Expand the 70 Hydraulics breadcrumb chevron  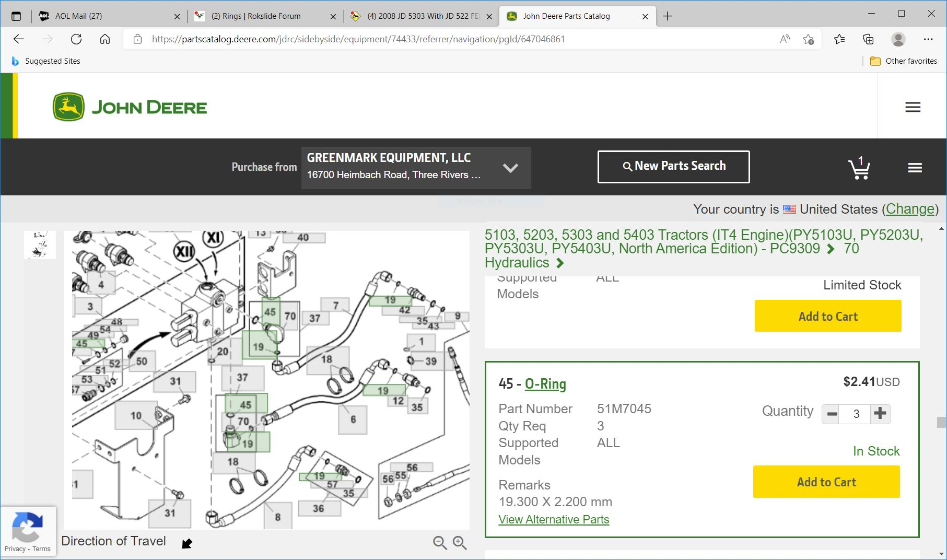click(560, 263)
